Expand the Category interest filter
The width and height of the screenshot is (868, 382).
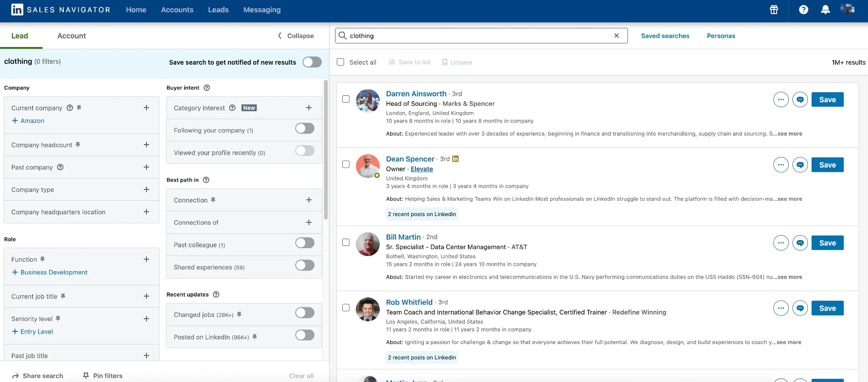[x=309, y=108]
